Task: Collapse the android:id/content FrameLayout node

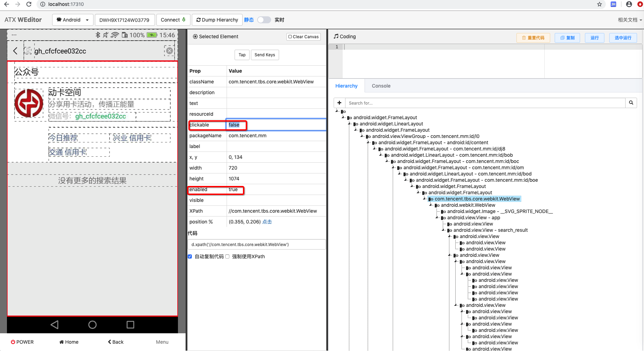Action: click(369, 142)
